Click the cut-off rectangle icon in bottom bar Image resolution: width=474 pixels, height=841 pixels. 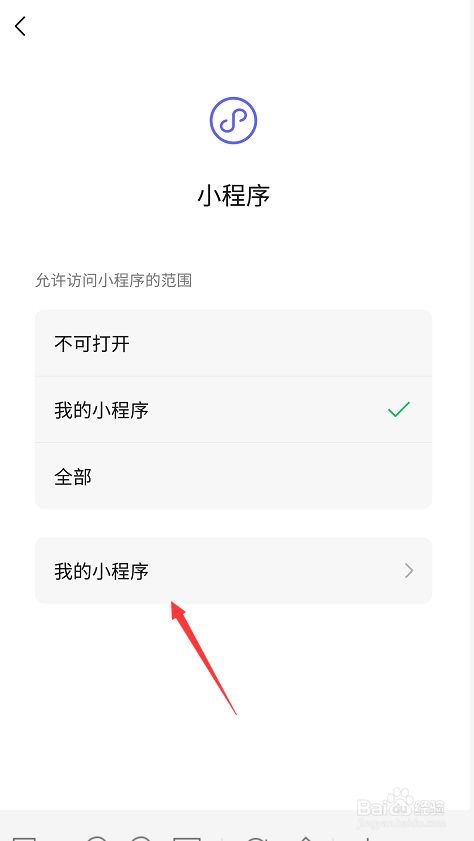[187, 838]
